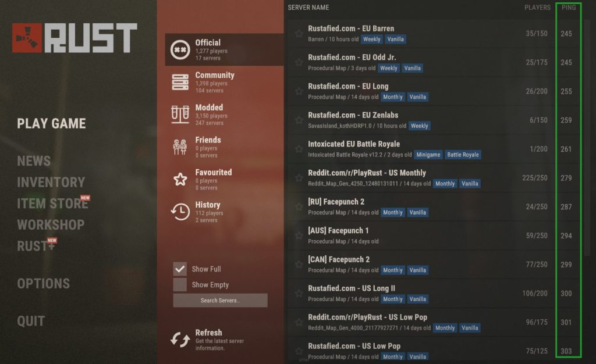Click the Rust logo icon
This screenshot has width=596, height=364.
27,38
